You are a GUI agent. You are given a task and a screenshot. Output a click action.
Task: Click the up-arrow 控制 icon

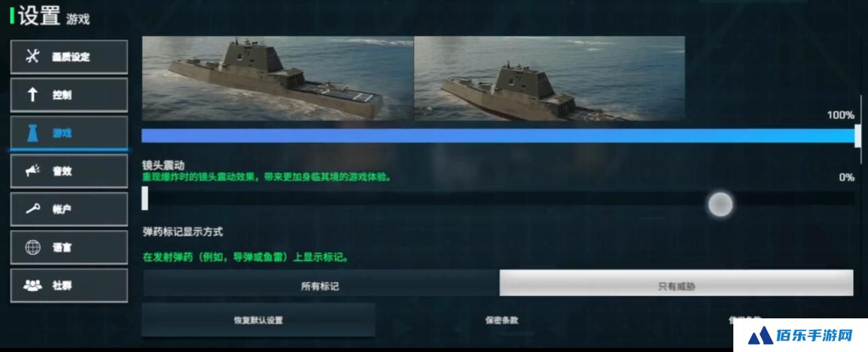tap(32, 95)
